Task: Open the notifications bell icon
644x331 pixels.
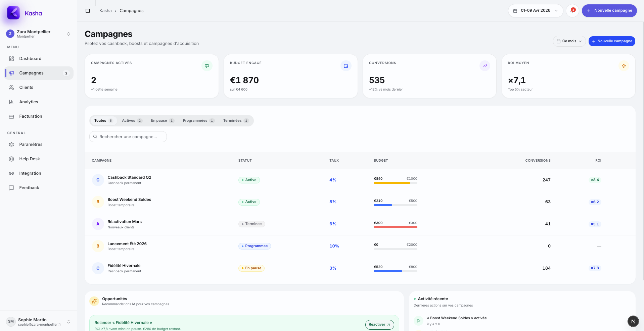Action: [x=572, y=11]
